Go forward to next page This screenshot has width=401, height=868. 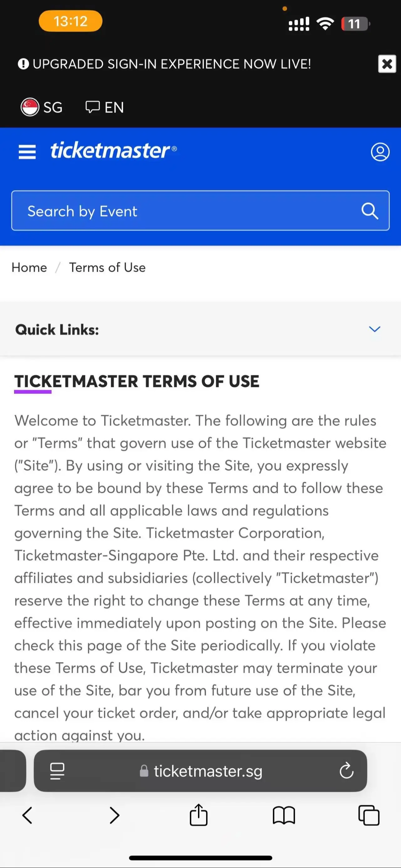coord(115,815)
